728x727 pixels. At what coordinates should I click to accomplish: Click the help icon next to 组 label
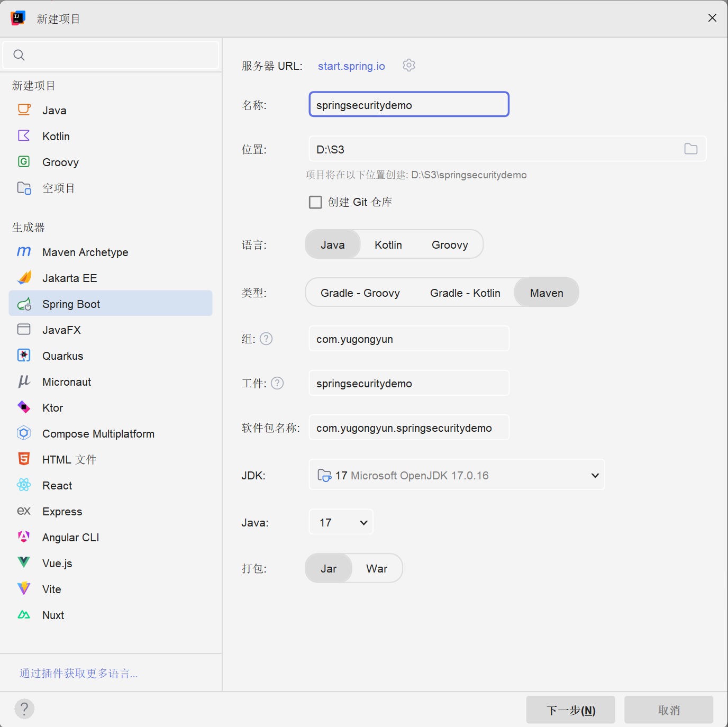pos(266,339)
